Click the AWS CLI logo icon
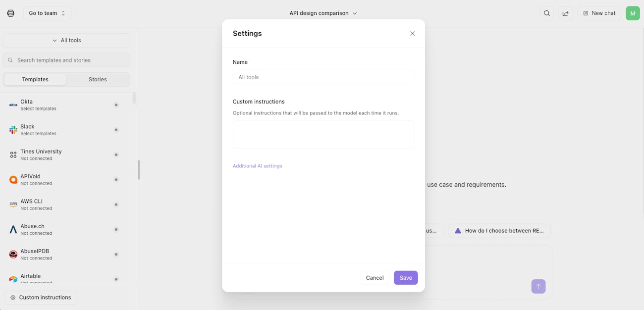Screen dimensions: 644x310 [x=13, y=205]
